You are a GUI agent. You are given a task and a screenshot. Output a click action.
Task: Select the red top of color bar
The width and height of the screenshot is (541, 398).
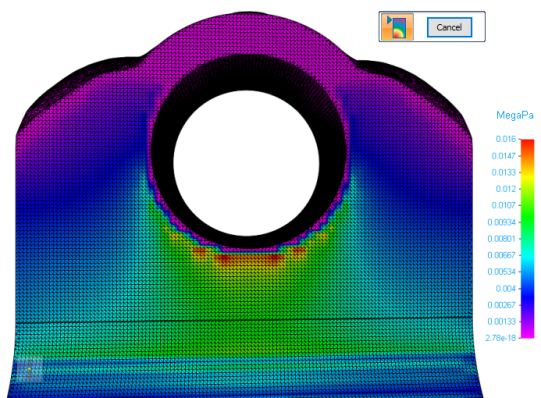coord(527,144)
